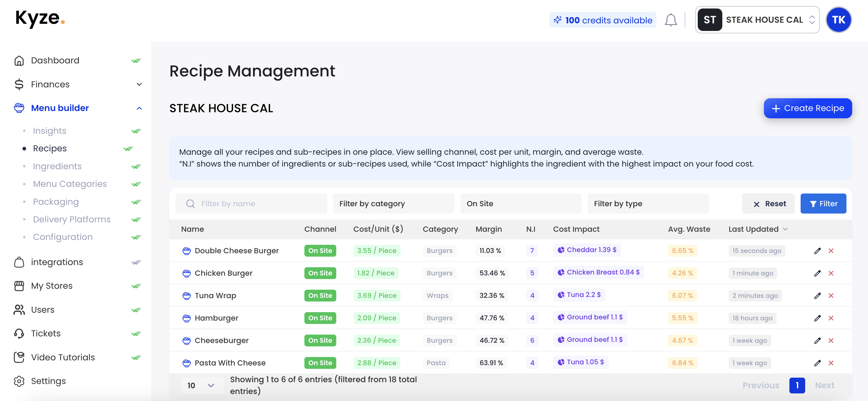Delete the Tuna Wrap recipe
The width and height of the screenshot is (868, 401).
[x=831, y=295]
